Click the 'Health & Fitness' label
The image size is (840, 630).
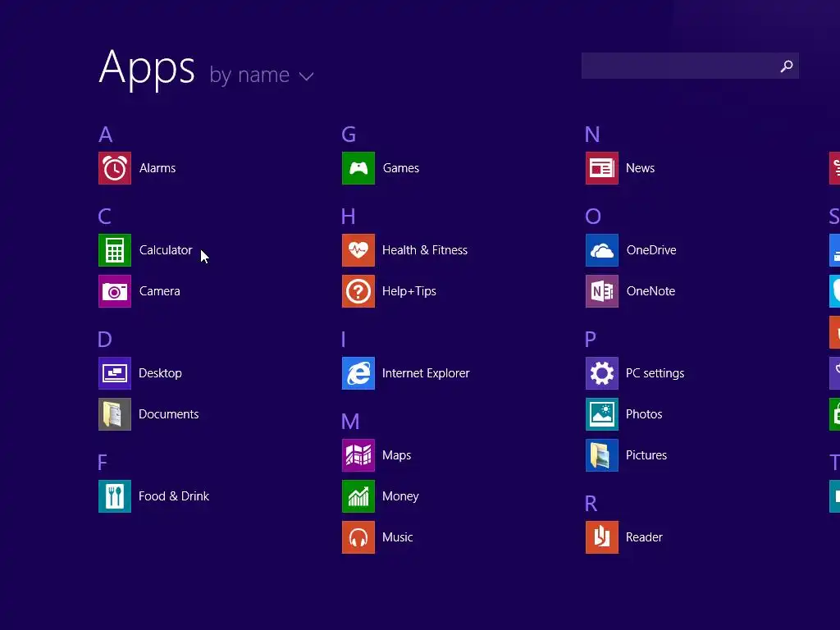click(x=425, y=250)
